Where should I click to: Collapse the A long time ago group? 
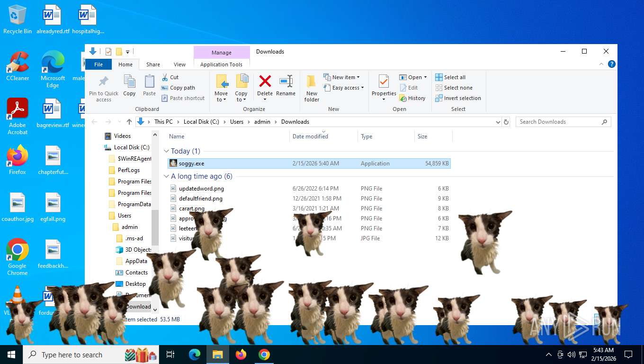click(166, 176)
